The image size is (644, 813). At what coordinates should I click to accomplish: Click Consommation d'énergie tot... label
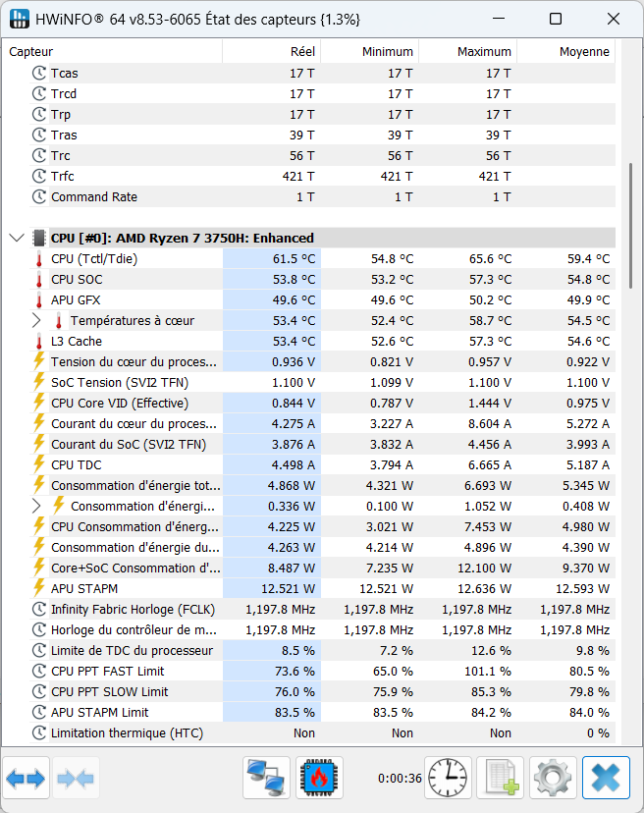point(135,486)
